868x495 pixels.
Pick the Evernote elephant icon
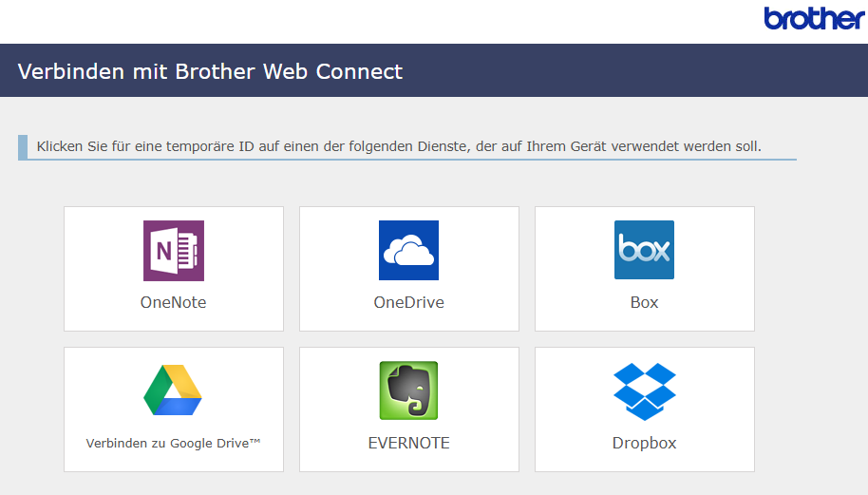408,390
